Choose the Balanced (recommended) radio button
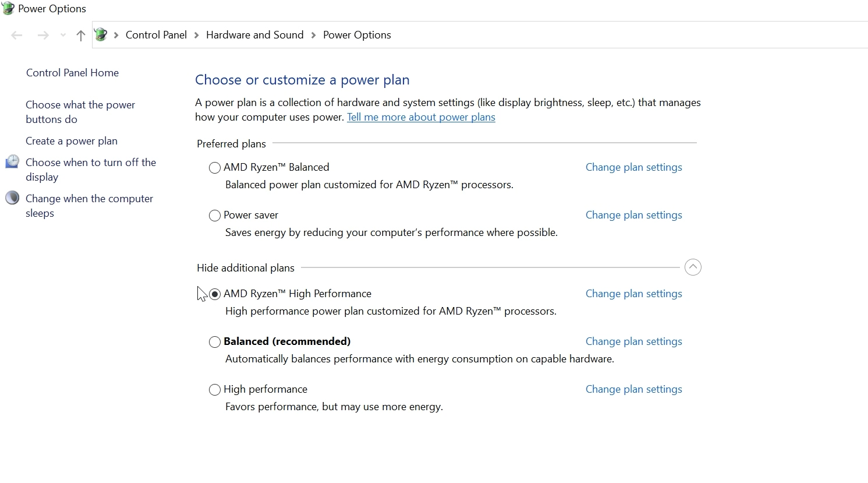Image resolution: width=868 pixels, height=483 pixels. click(x=215, y=342)
